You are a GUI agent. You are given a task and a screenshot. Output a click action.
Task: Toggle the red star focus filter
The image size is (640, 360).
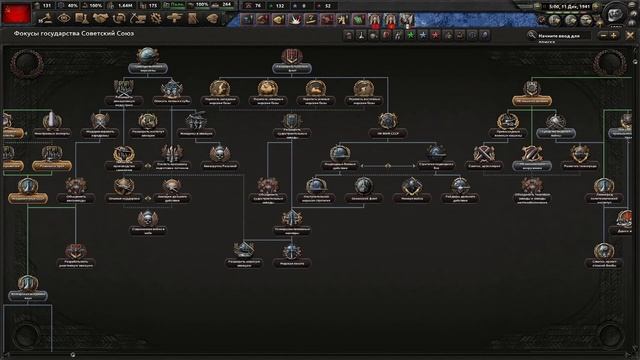pos(435,36)
